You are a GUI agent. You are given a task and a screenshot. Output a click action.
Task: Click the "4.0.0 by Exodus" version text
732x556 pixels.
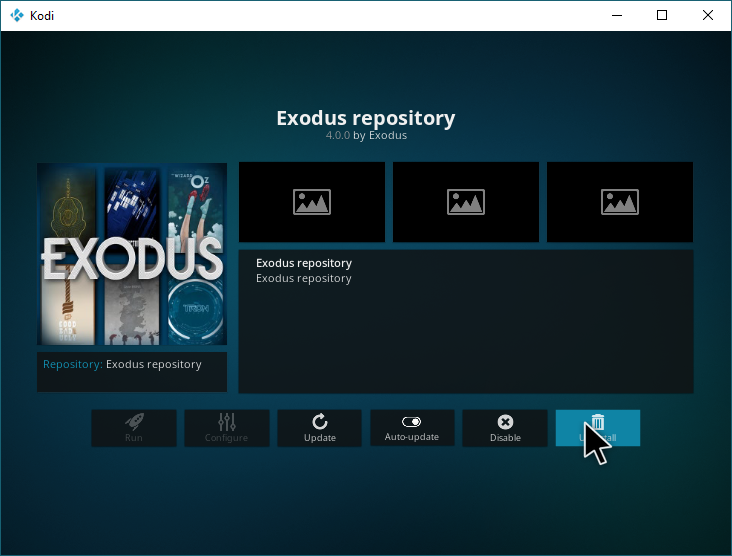(x=366, y=135)
